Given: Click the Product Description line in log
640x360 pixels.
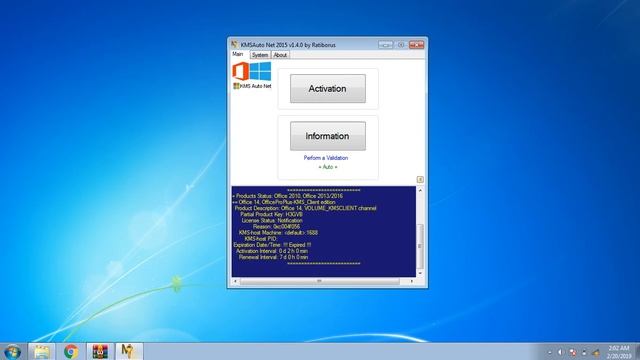Looking at the screenshot, I should 305,208.
